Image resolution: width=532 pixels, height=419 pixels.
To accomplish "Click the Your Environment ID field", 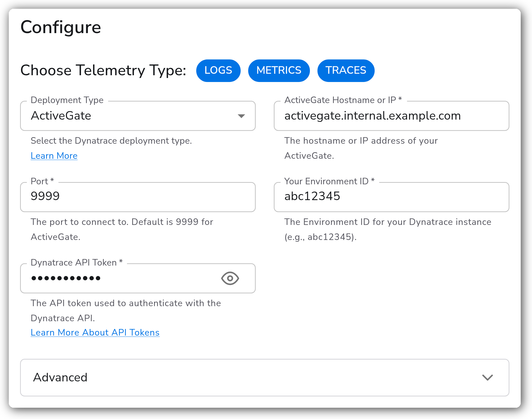I will point(391,197).
